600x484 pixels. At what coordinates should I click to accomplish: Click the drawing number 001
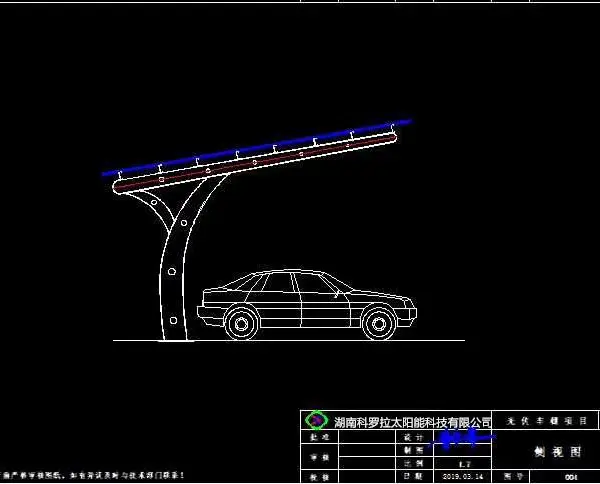coord(571,477)
